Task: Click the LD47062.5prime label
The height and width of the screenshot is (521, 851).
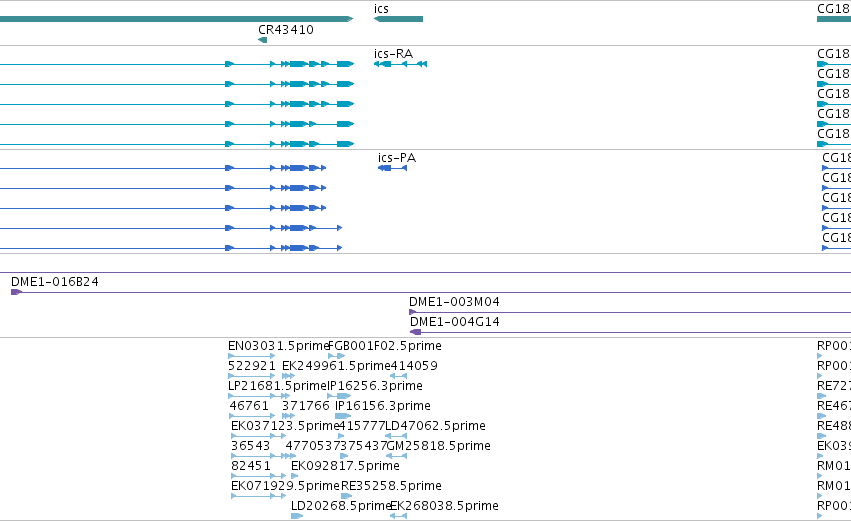Action: pyautogui.click(x=435, y=426)
